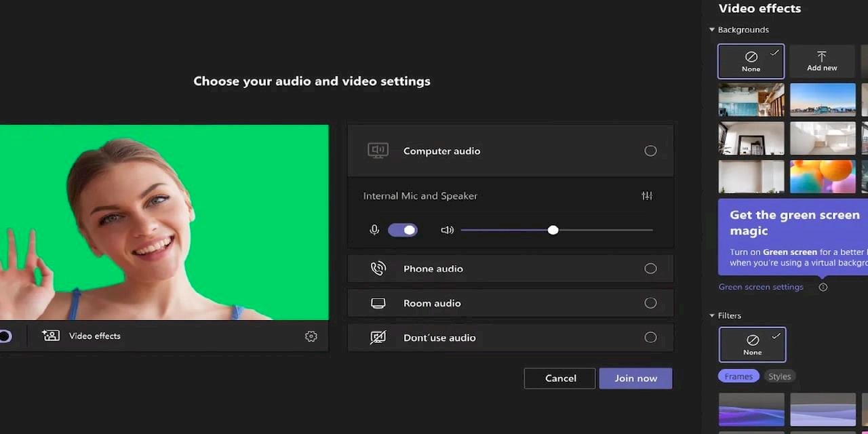Image resolution: width=868 pixels, height=434 pixels.
Task: Click the Room audio monitor icon
Action: (378, 303)
